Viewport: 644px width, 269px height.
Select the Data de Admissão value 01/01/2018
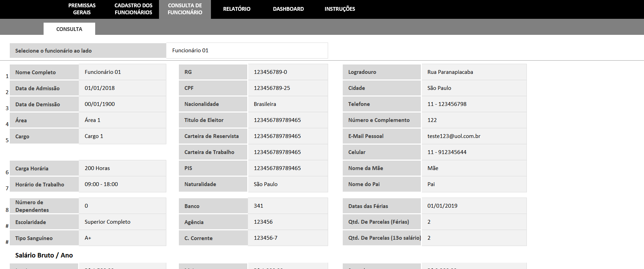(x=122, y=88)
